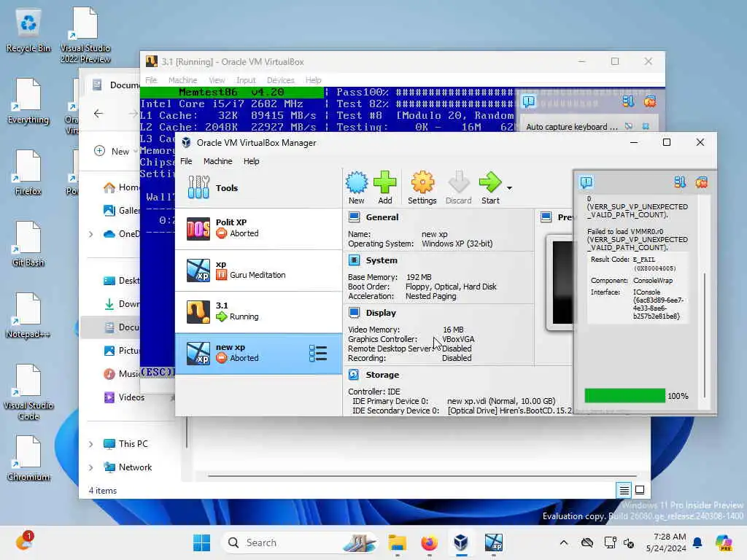Click the System section chip icon

pyautogui.click(x=354, y=260)
